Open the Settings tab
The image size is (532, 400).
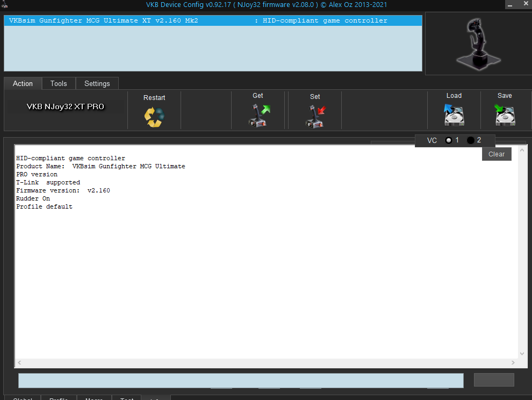[x=97, y=83]
